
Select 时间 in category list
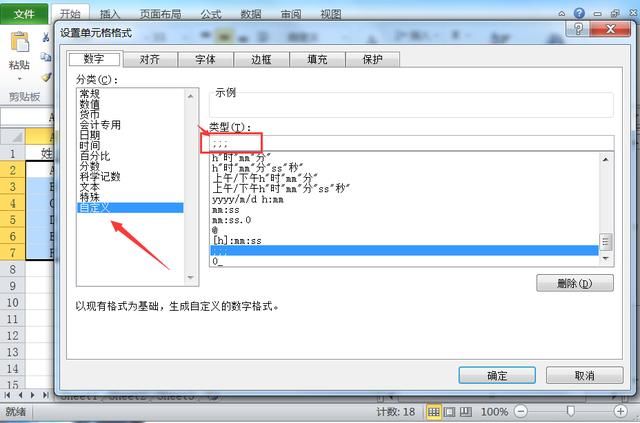131,145
